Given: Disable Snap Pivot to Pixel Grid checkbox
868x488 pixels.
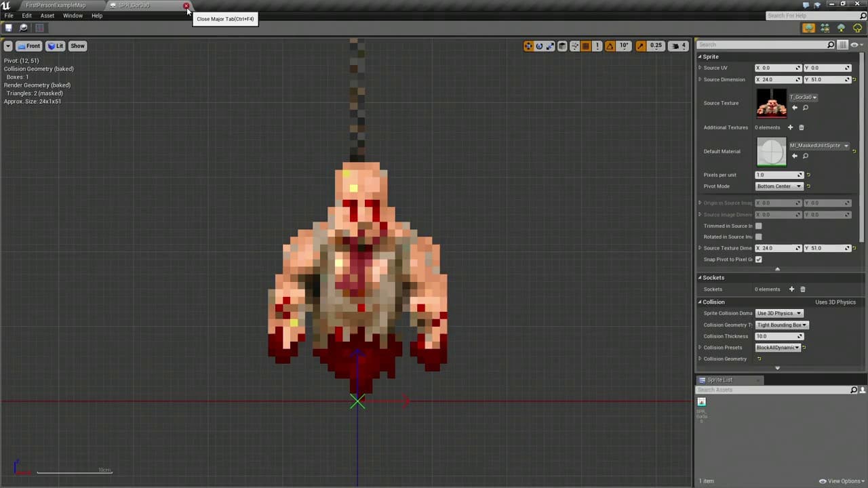Looking at the screenshot, I should click(x=758, y=259).
